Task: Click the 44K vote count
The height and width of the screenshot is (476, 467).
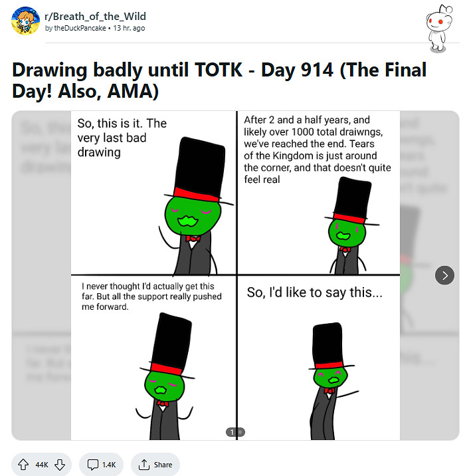Action: coord(42,465)
